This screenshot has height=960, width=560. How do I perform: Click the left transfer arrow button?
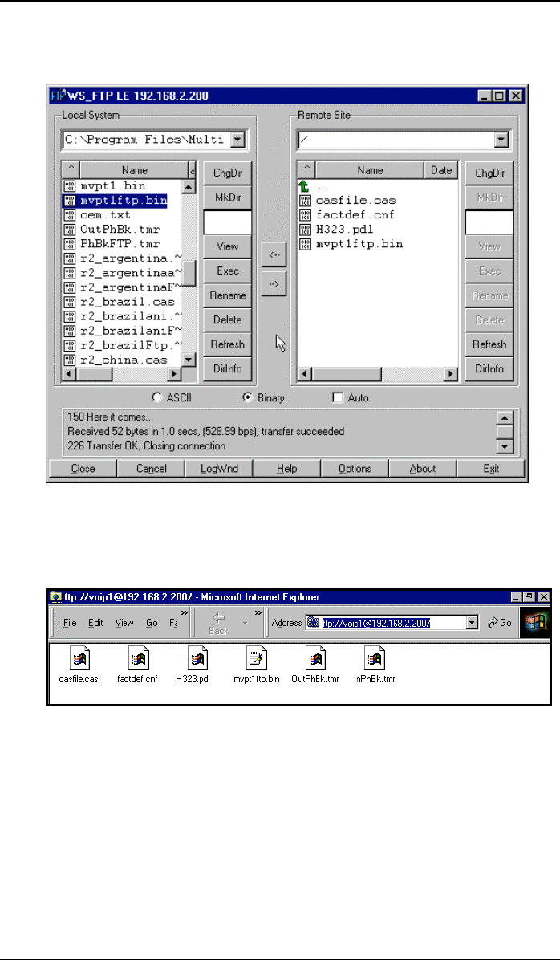click(274, 255)
